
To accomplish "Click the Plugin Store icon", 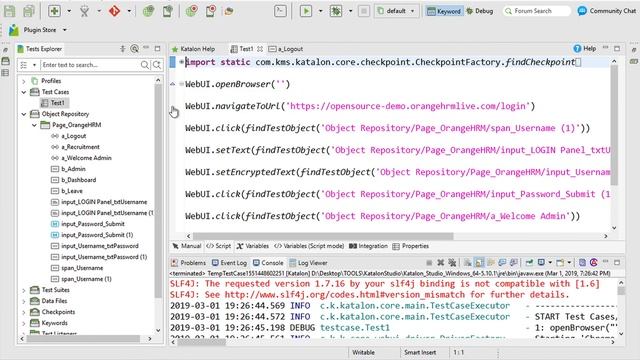I will pyautogui.click(x=14, y=30).
